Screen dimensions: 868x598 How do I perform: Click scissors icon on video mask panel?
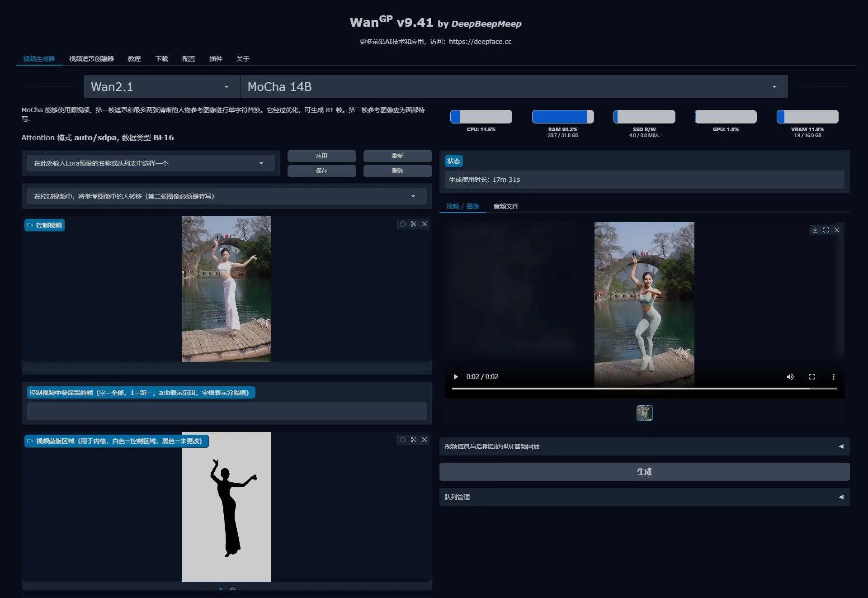point(413,440)
